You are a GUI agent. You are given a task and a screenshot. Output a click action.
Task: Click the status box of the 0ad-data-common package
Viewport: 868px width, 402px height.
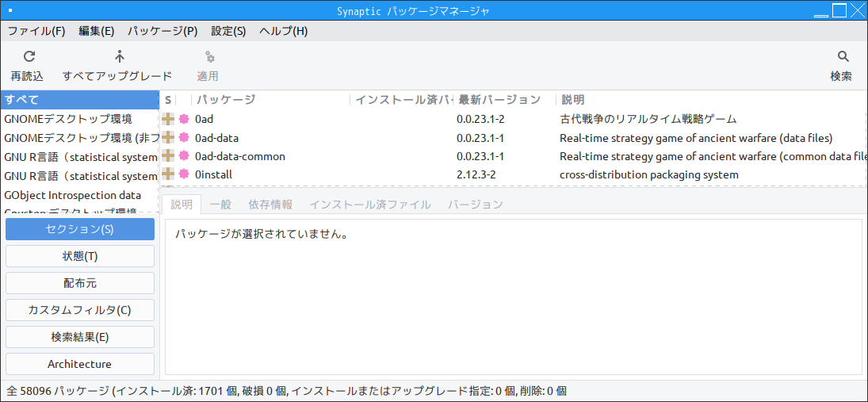(168, 156)
